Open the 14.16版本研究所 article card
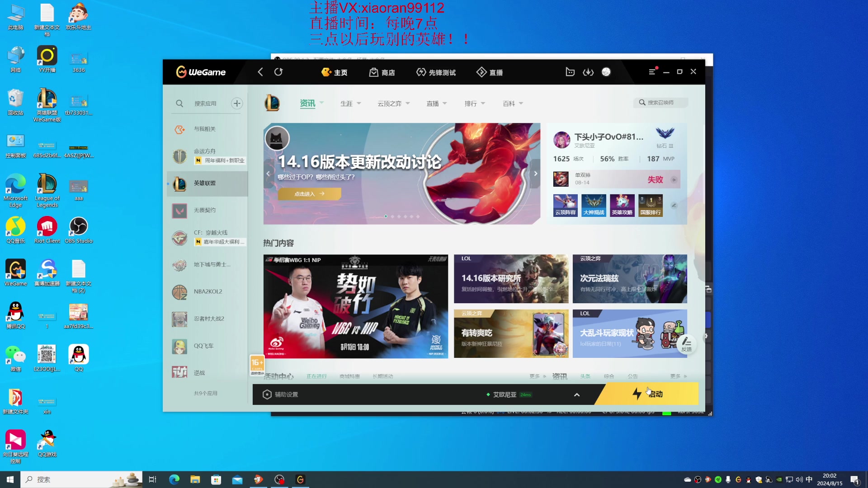 click(x=511, y=279)
